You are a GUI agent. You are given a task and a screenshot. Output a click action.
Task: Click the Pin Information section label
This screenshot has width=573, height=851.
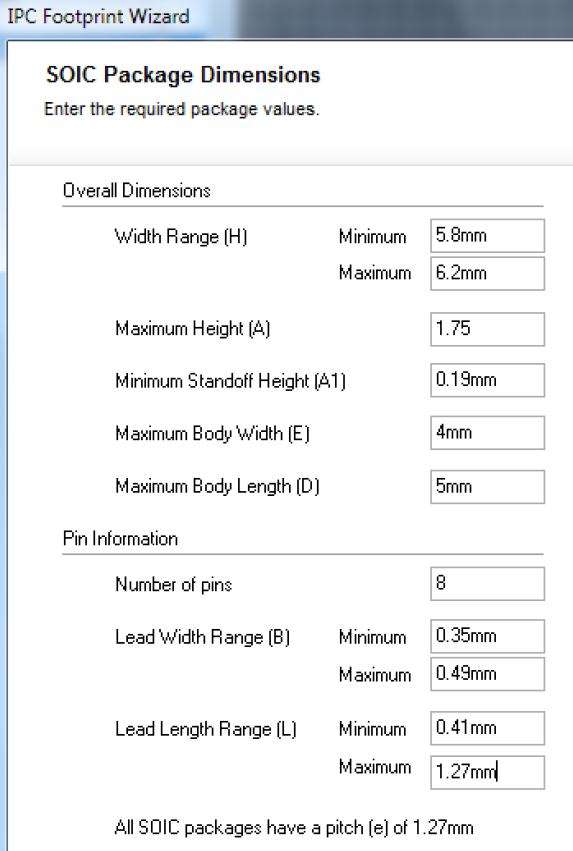tap(120, 538)
